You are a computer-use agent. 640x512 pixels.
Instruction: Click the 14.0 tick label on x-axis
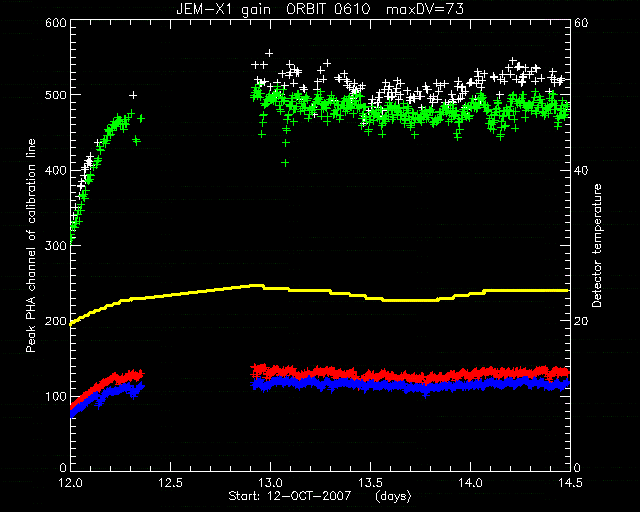pos(470,483)
